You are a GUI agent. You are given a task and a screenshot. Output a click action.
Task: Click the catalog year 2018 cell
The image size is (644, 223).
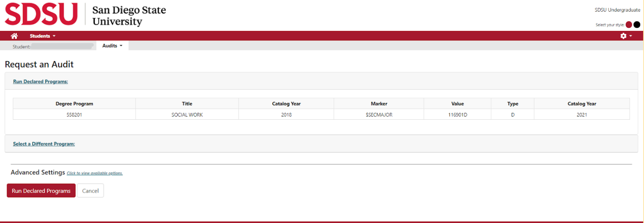pyautogui.click(x=286, y=115)
